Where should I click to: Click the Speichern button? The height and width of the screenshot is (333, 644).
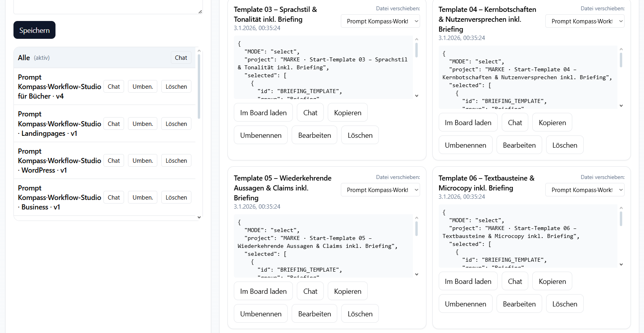34,30
